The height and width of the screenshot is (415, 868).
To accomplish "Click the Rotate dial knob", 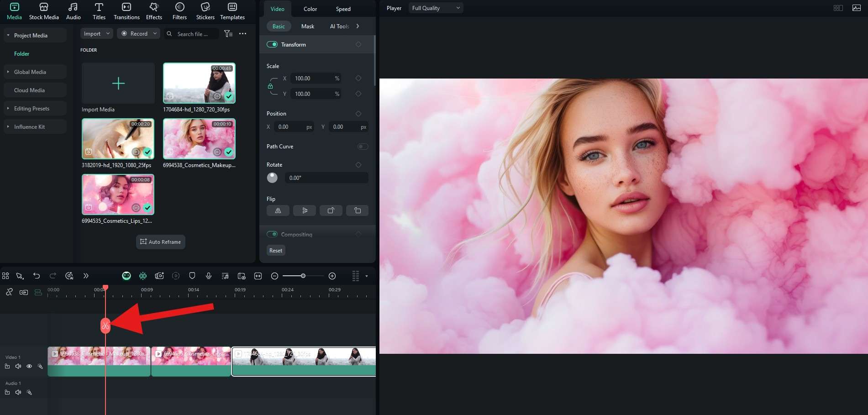I will [272, 178].
